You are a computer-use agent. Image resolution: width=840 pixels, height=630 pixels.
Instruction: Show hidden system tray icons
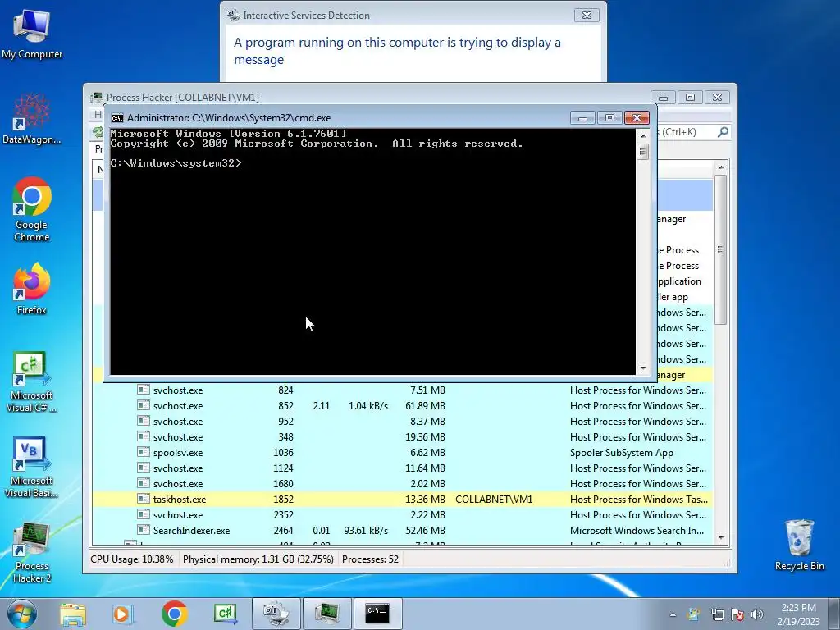(673, 614)
